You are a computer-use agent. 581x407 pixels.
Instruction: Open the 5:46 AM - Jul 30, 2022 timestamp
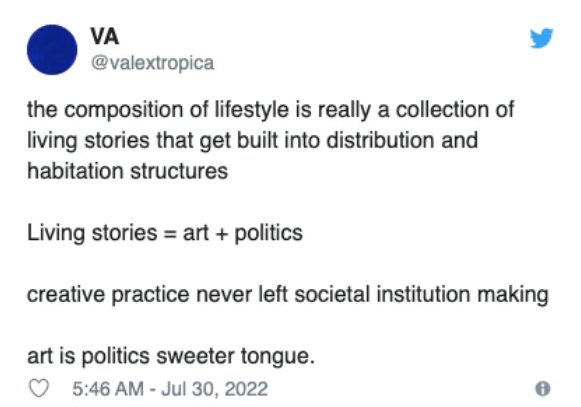point(170,389)
